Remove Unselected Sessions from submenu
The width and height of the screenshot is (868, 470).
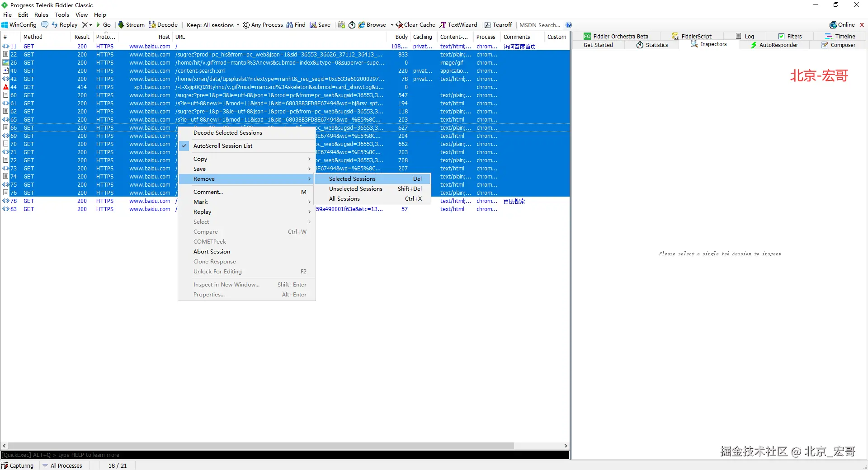pos(373,188)
